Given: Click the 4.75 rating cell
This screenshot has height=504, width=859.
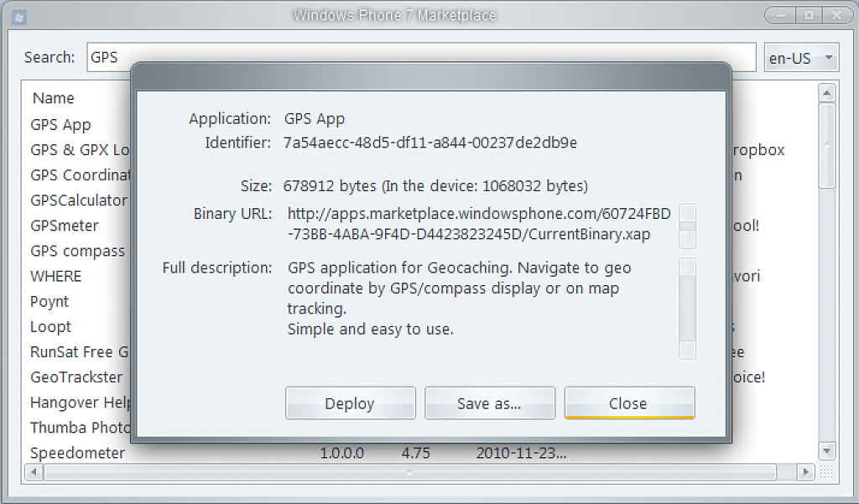Looking at the screenshot, I should click(416, 453).
